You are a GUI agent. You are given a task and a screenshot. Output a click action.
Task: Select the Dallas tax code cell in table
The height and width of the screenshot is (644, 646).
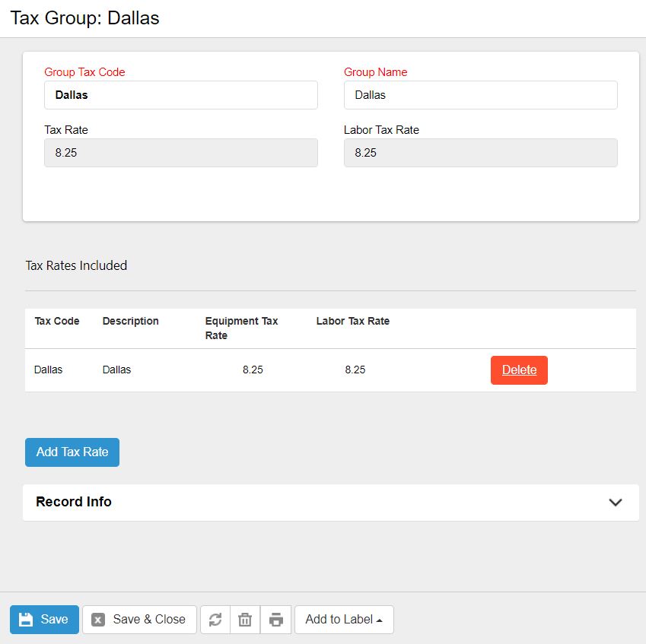pyautogui.click(x=49, y=370)
